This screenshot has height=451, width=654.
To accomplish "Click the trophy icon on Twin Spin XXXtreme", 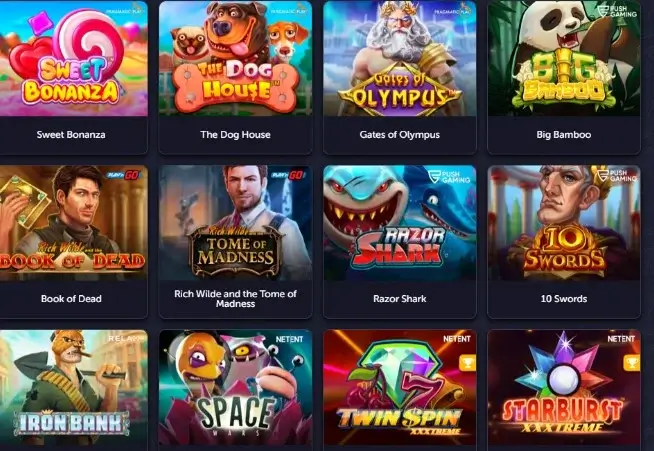I will point(467,363).
